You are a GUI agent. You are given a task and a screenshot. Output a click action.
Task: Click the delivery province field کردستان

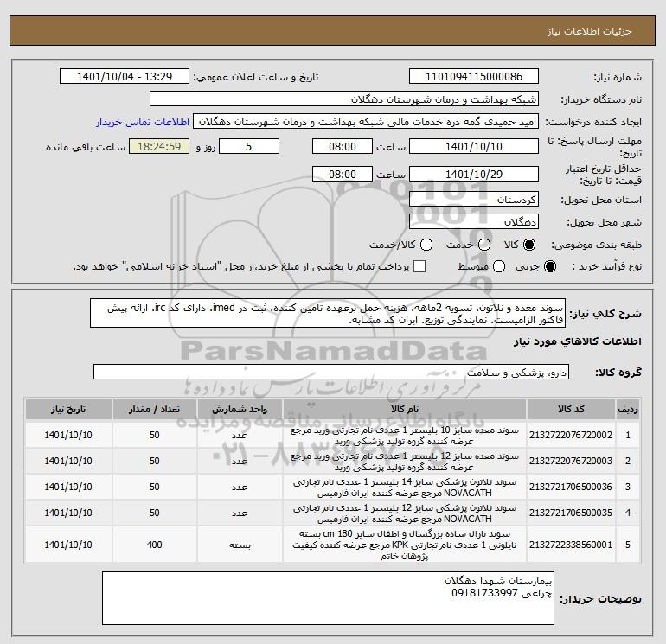[x=474, y=199]
